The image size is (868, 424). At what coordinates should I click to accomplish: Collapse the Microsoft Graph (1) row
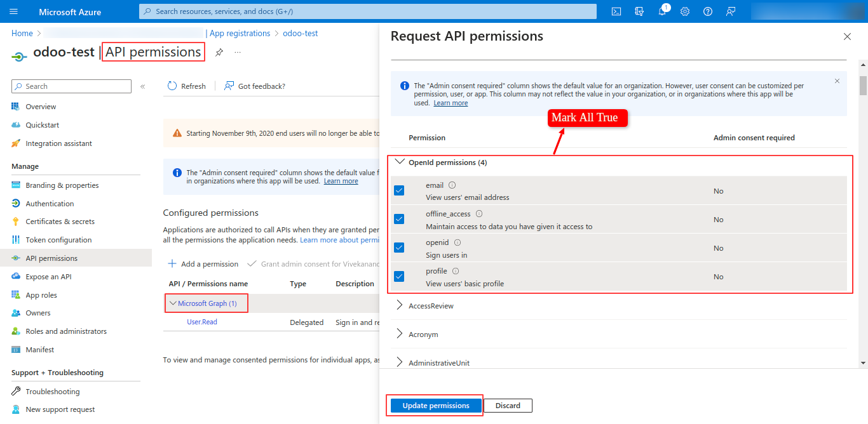coord(173,303)
